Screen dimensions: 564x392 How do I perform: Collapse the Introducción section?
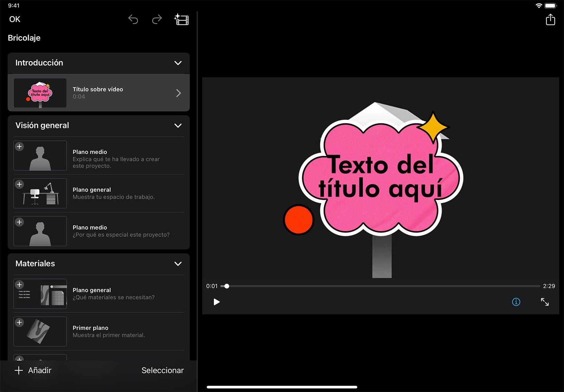[178, 63]
